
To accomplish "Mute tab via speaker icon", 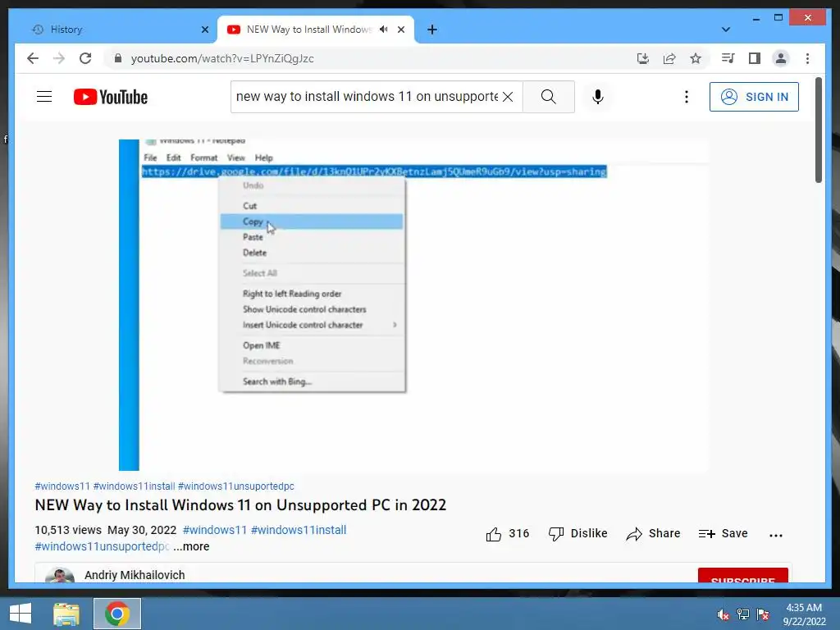I will pos(384,30).
